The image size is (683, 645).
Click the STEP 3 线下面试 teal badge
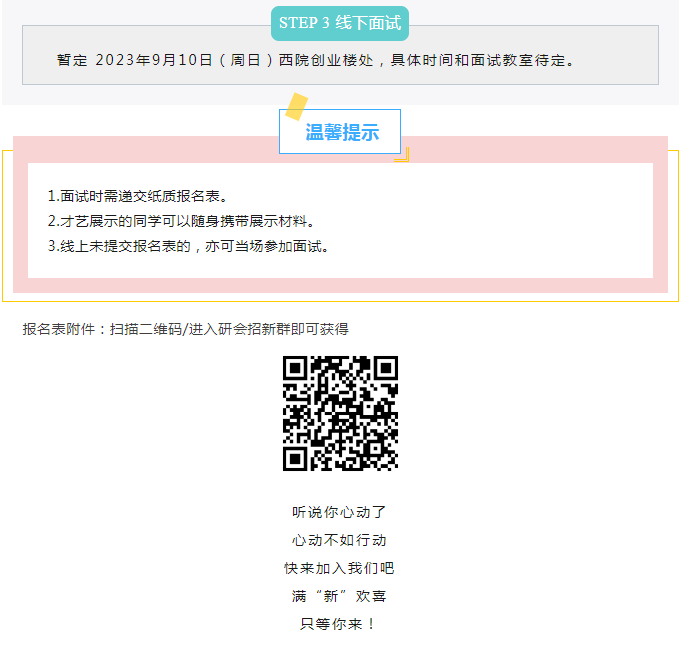tap(340, 23)
